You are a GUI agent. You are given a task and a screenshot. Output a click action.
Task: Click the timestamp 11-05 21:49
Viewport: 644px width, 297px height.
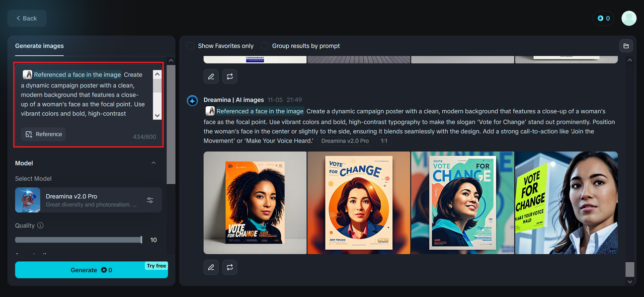coord(285,100)
